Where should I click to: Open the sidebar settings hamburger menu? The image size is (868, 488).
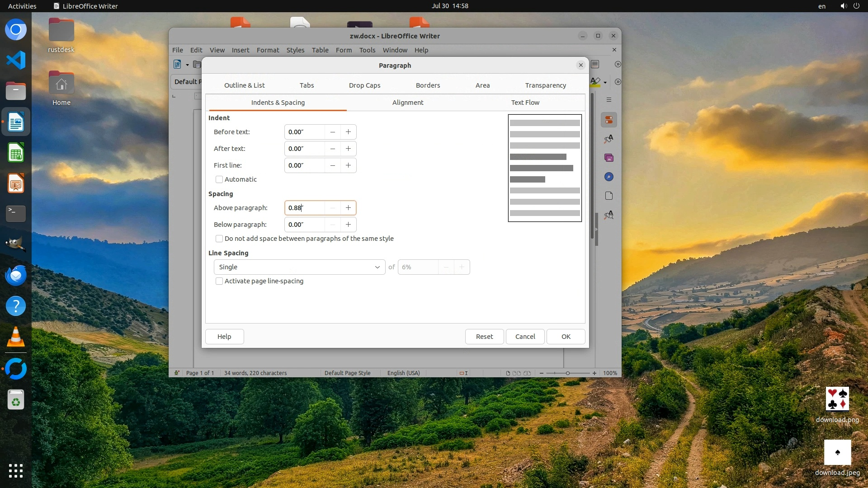(609, 100)
